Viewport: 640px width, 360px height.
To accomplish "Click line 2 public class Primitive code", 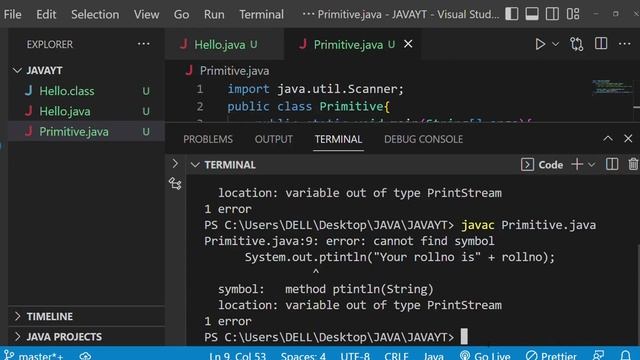I will [x=309, y=107].
